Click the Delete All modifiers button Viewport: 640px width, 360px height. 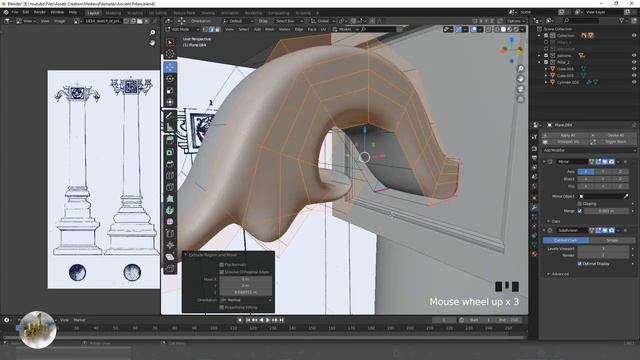coord(613,135)
